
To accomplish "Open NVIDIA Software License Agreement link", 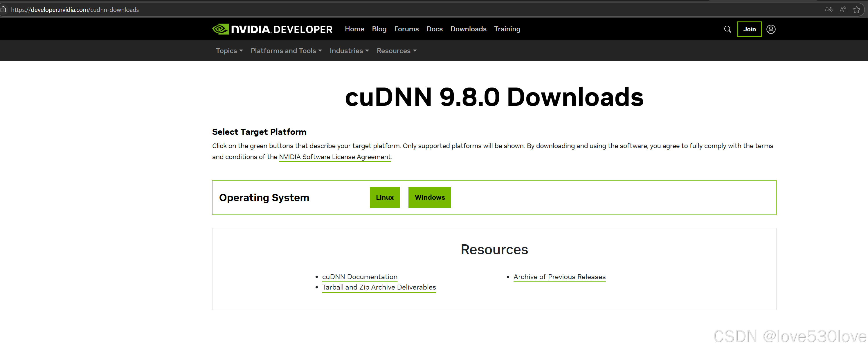I will click(335, 157).
